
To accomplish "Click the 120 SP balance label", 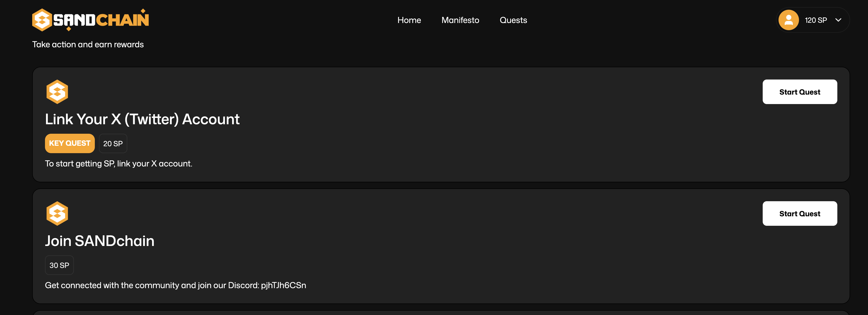I will click(x=816, y=20).
